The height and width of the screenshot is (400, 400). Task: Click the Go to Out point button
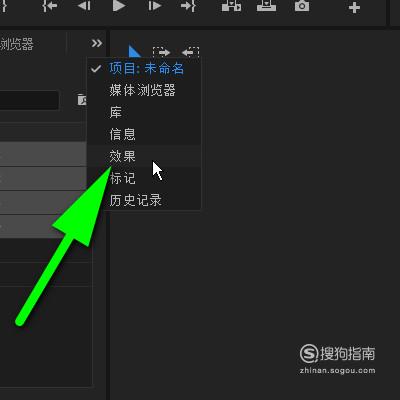(188, 6)
